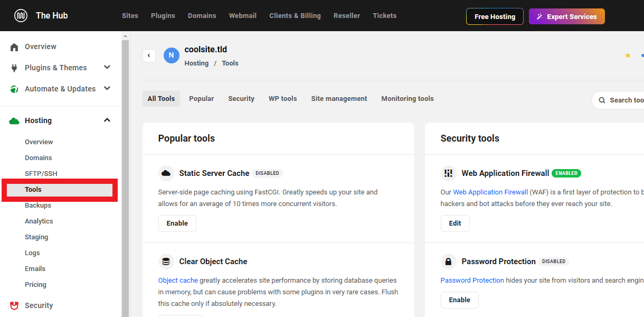Click the Plugins & Themes plug icon
Viewport: 644px width, 317px height.
coord(14,68)
